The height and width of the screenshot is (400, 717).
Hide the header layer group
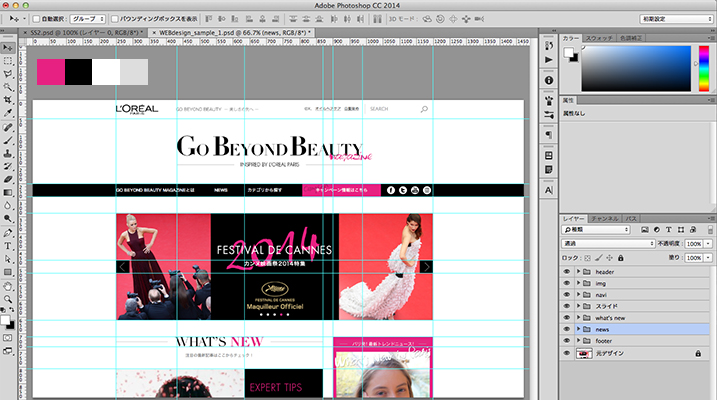pos(566,271)
